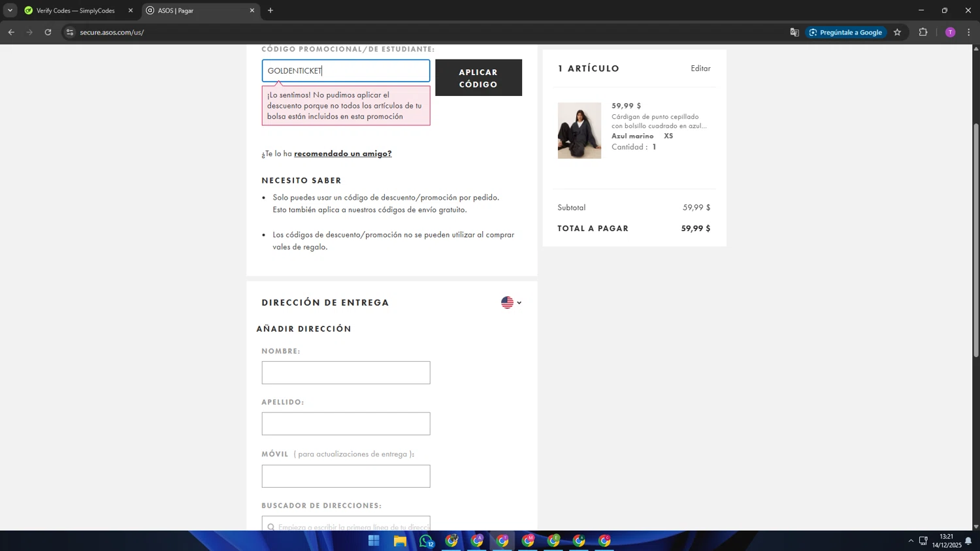980x551 pixels.
Task: Switch to Verify Codes SimplyCodes tab
Action: [x=75, y=10]
